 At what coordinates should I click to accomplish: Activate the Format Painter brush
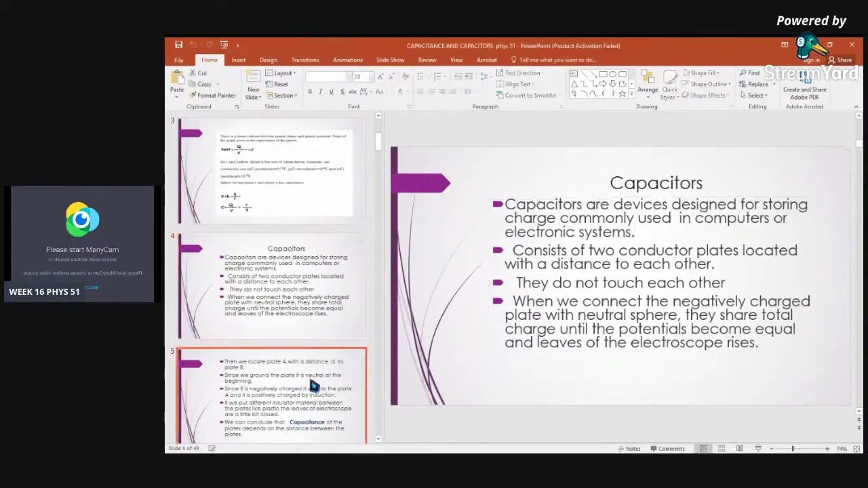point(212,95)
